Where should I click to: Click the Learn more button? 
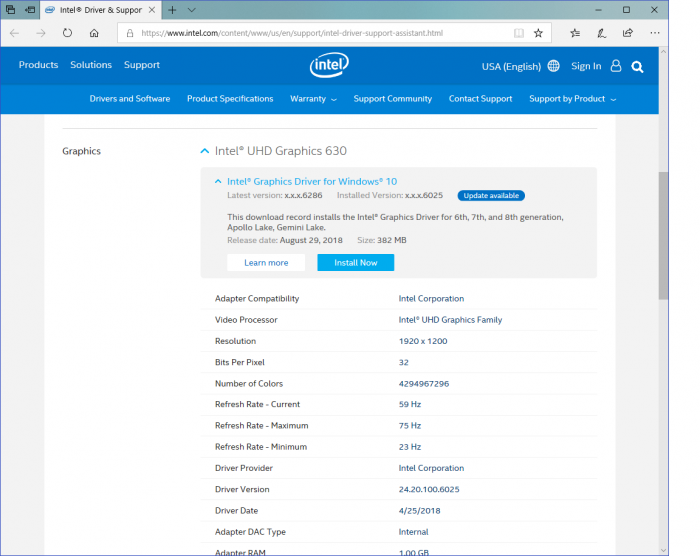click(x=266, y=263)
